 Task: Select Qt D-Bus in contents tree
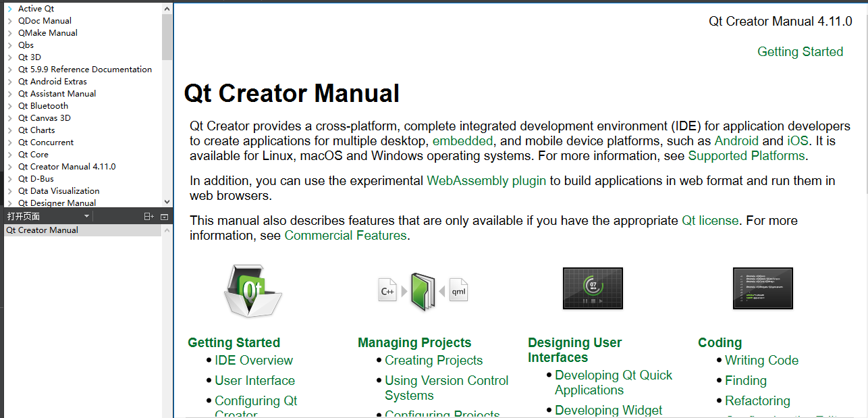36,179
